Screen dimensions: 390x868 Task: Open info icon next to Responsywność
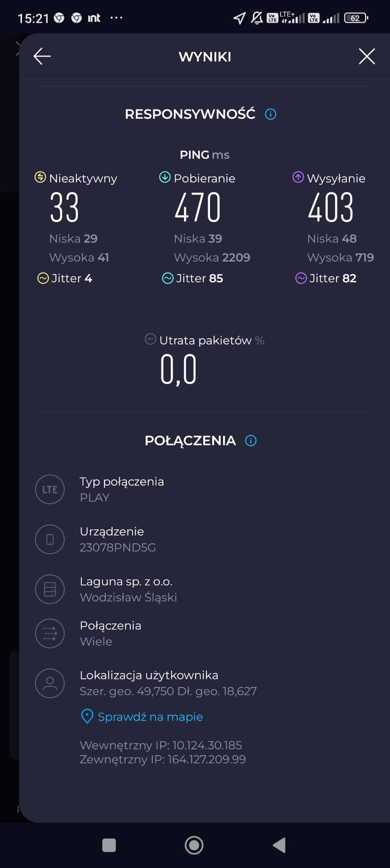[271, 114]
